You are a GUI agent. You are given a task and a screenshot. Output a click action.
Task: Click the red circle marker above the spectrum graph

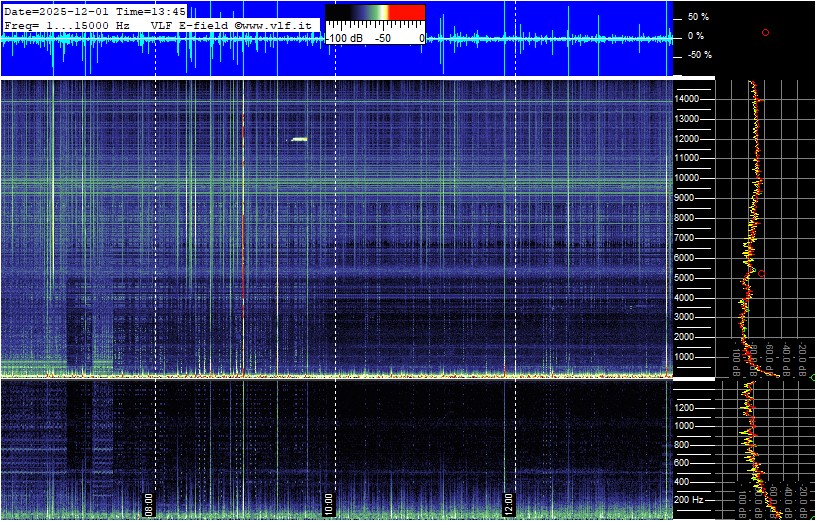(765, 32)
